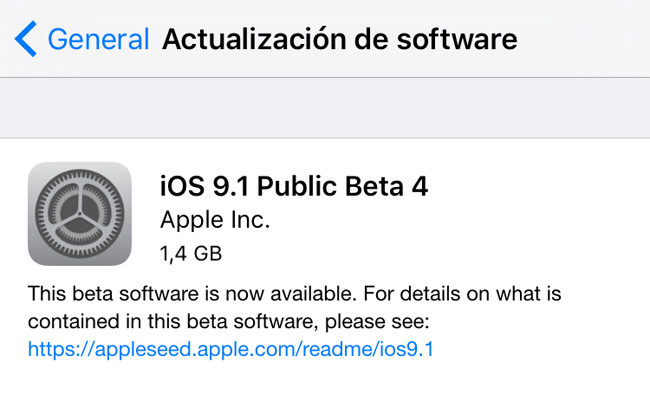This screenshot has height=400, width=650.
Task: Click the word 'software' in page title
Action: pos(457,39)
